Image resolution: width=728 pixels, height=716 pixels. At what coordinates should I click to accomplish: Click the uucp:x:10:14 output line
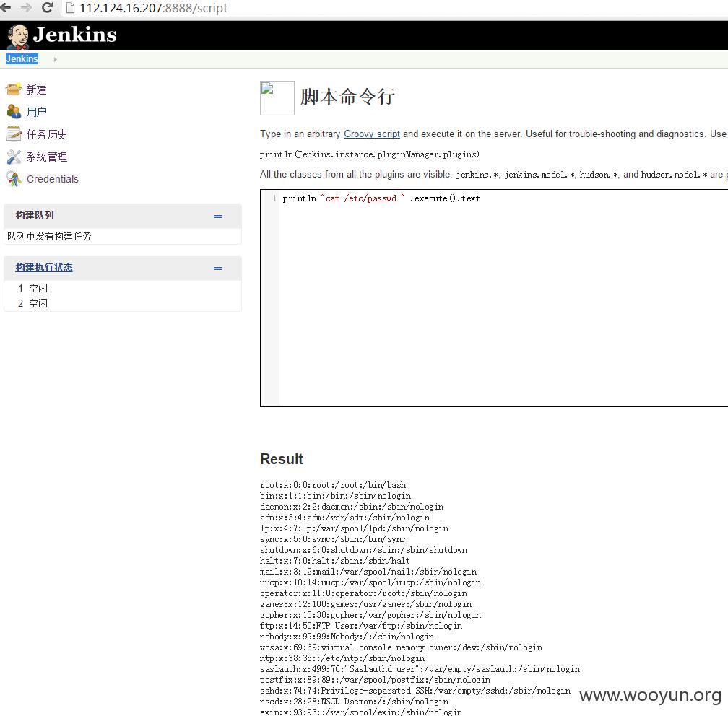(370, 582)
